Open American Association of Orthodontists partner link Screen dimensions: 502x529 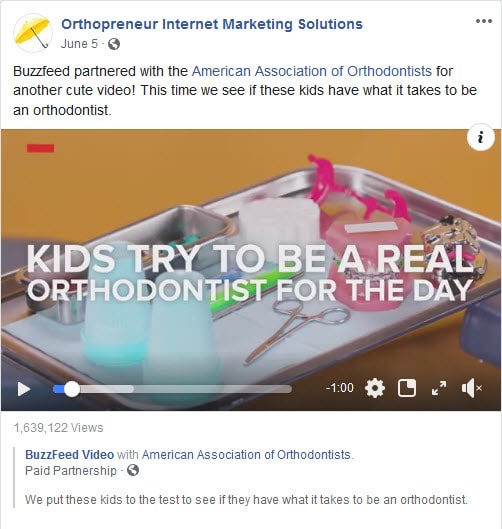point(246,454)
